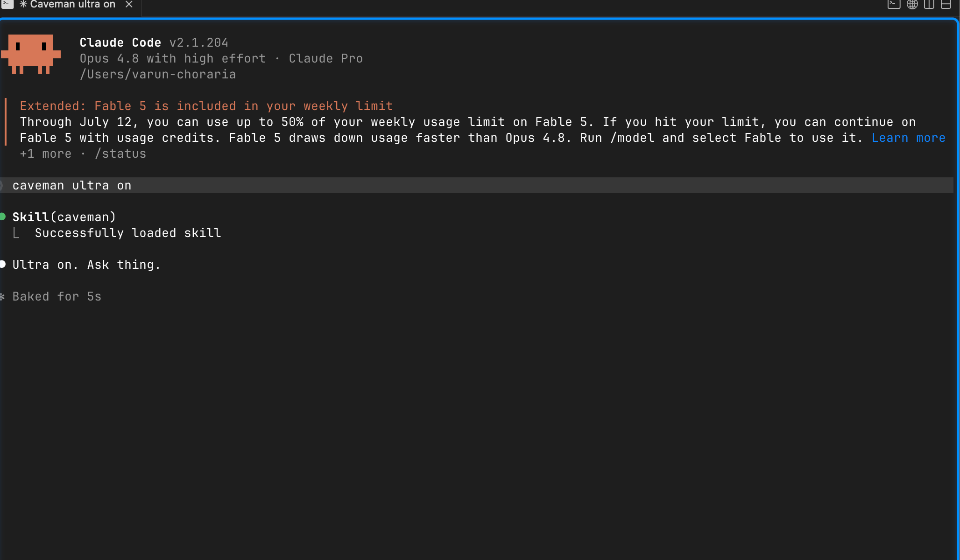
Task: Click the version 'v2.1.204' text
Action: point(199,42)
